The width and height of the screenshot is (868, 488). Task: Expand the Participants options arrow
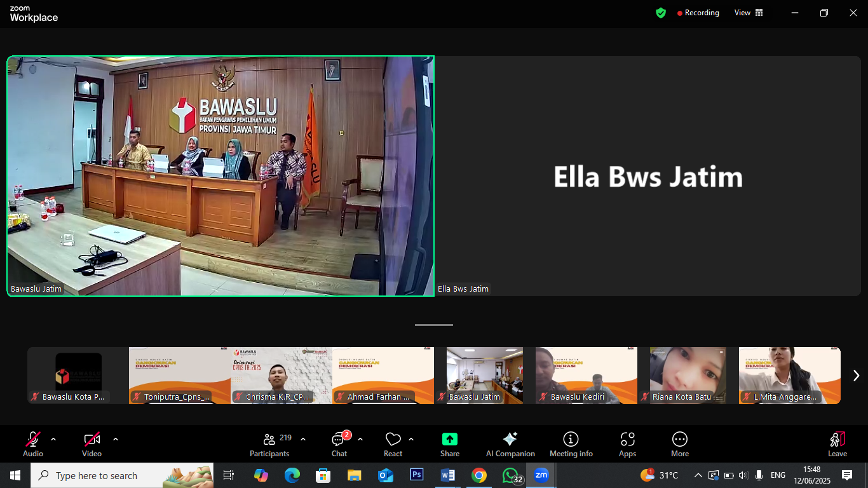click(303, 439)
